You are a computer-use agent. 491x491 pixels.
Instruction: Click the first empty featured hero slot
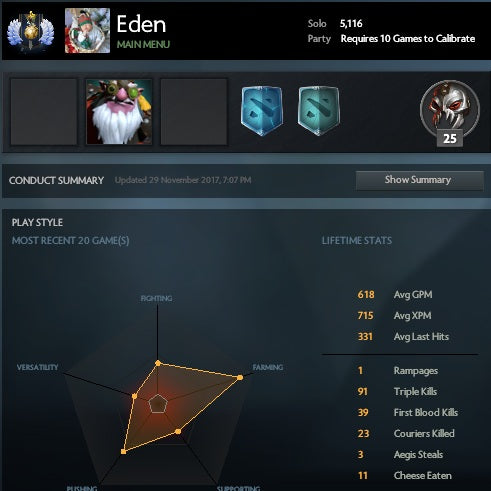[44, 112]
